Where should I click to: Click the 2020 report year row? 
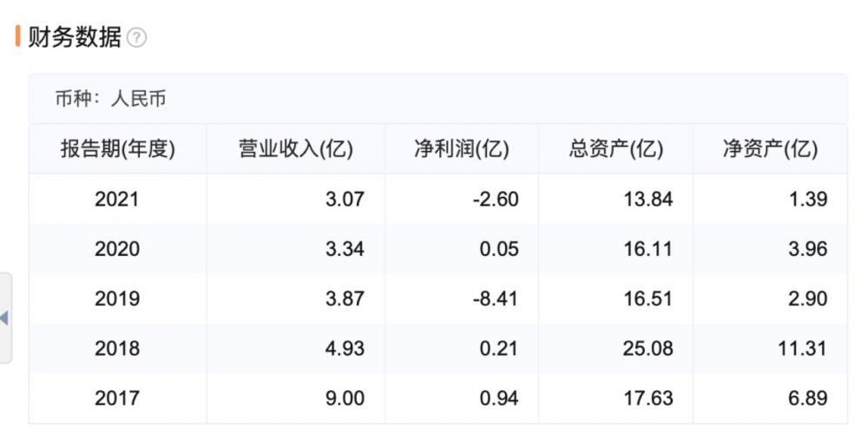pyautogui.click(x=117, y=249)
